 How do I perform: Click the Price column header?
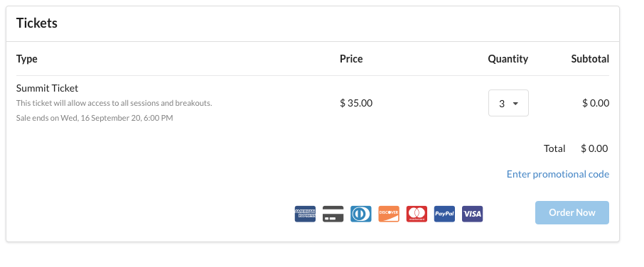point(351,59)
